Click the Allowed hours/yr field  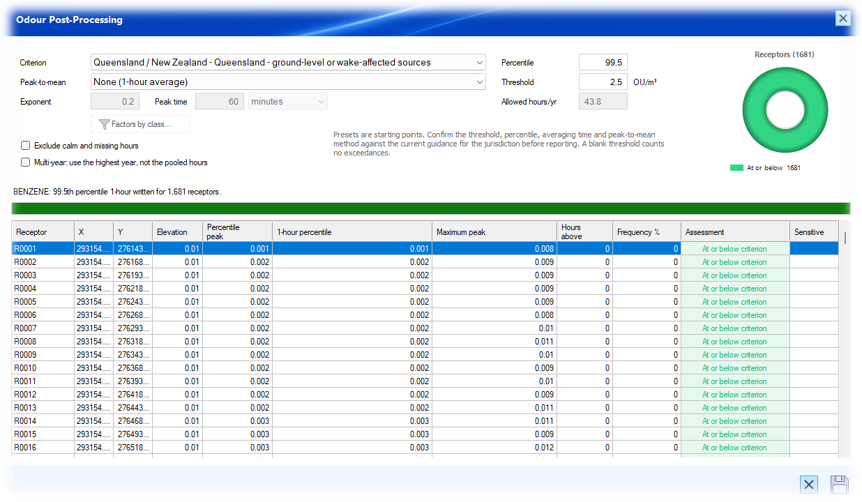(603, 102)
